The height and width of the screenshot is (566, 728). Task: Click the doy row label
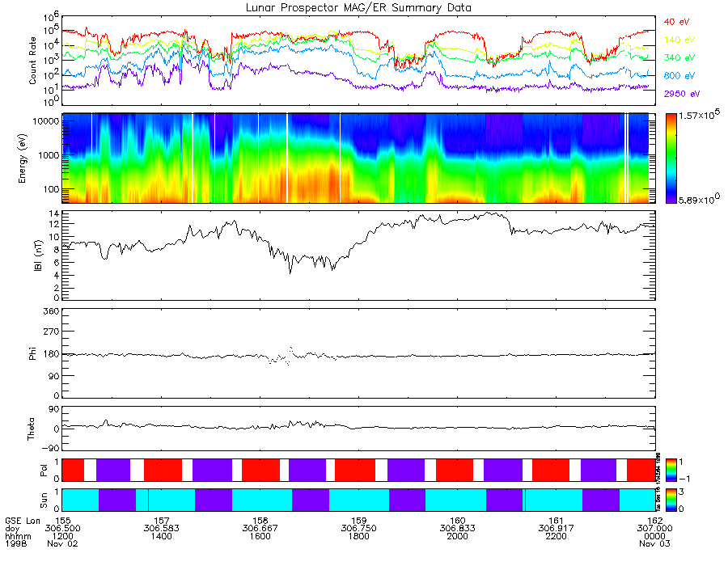(12, 529)
